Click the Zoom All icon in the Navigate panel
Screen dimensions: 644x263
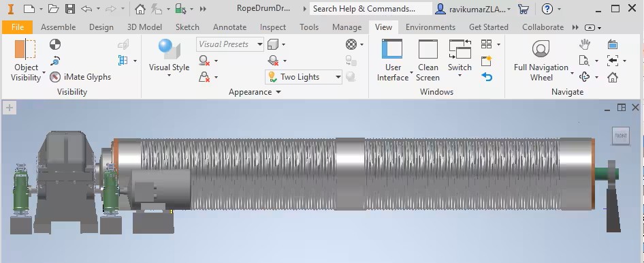(584, 61)
